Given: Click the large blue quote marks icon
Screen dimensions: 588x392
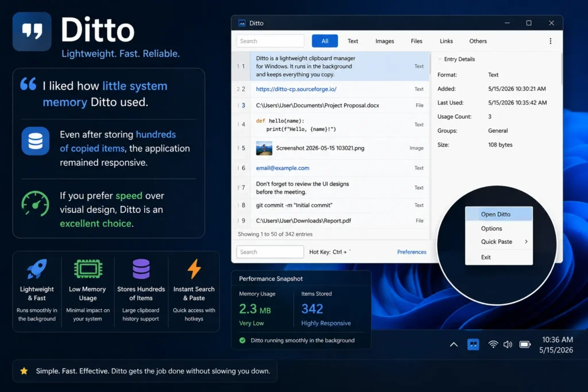Looking at the screenshot, I should 28,84.
